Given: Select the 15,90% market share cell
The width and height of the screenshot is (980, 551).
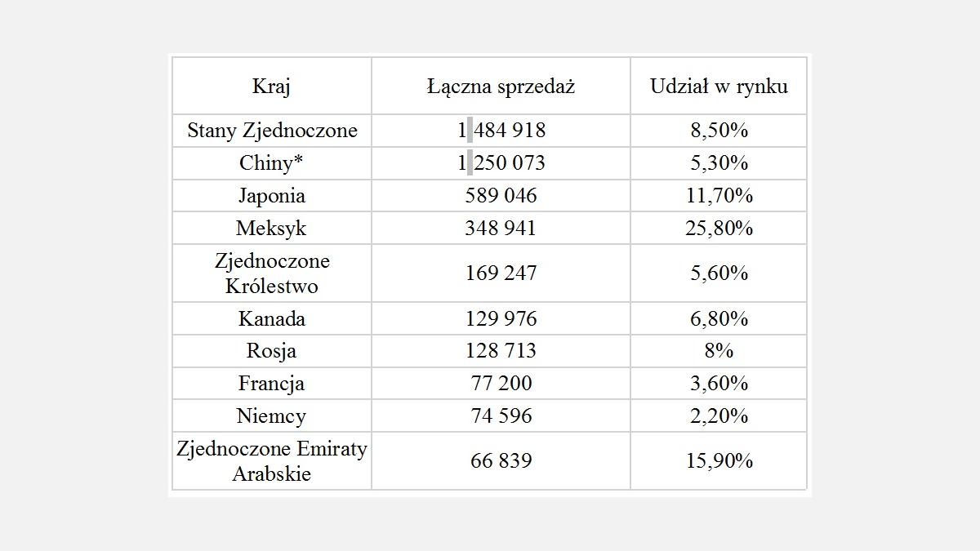Looking at the screenshot, I should [x=719, y=461].
